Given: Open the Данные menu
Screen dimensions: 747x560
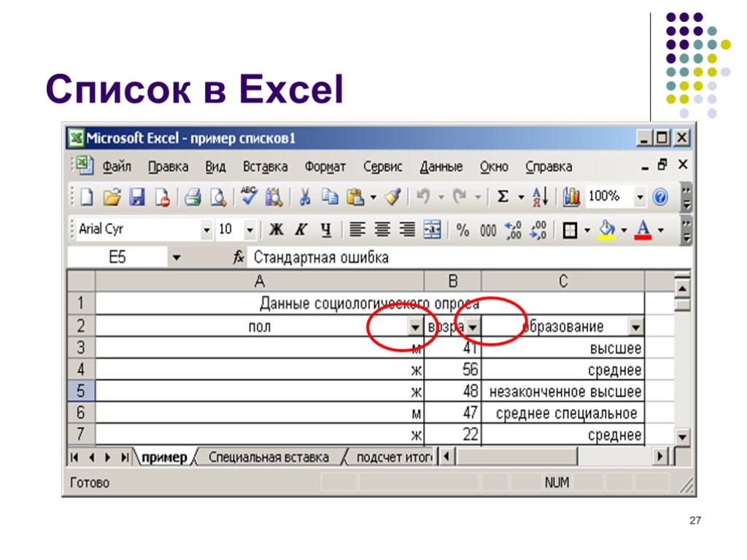Looking at the screenshot, I should coord(441,167).
